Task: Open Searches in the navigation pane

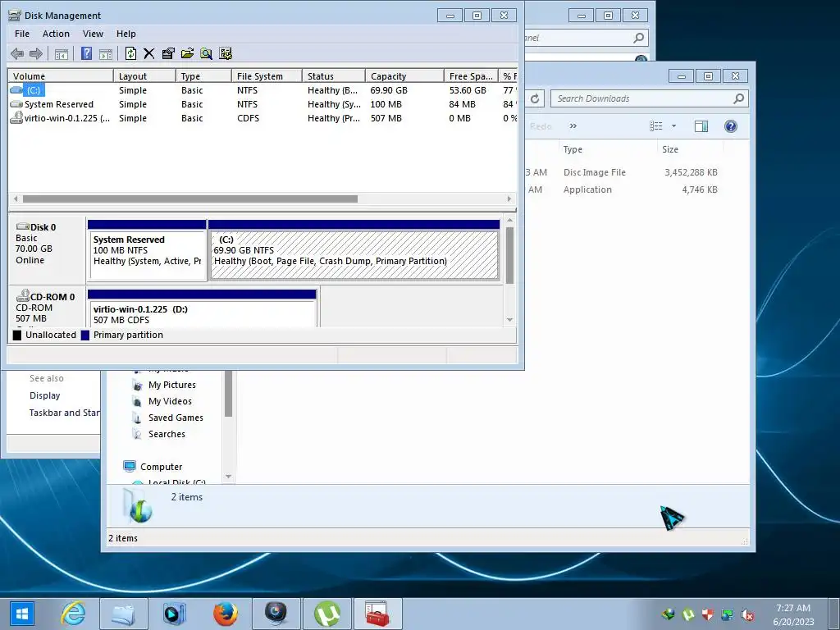Action: pos(167,434)
